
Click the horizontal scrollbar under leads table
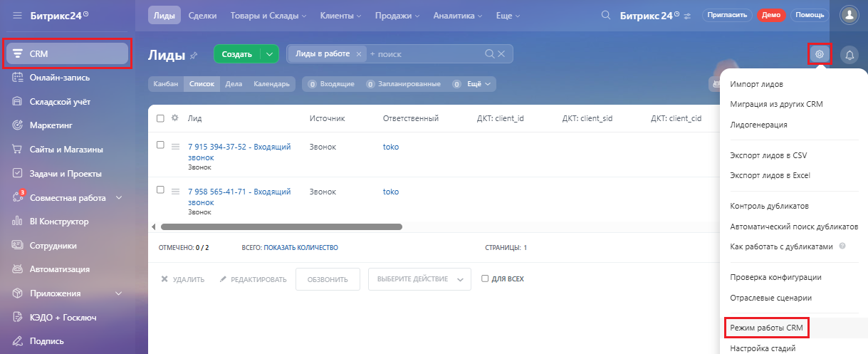(281, 227)
